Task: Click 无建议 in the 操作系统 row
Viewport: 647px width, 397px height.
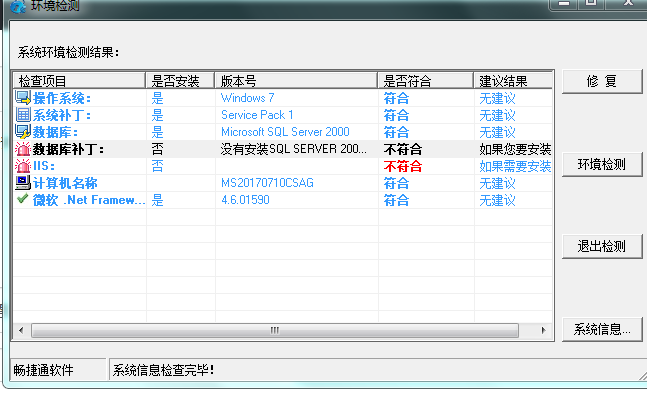Action: coord(497,98)
